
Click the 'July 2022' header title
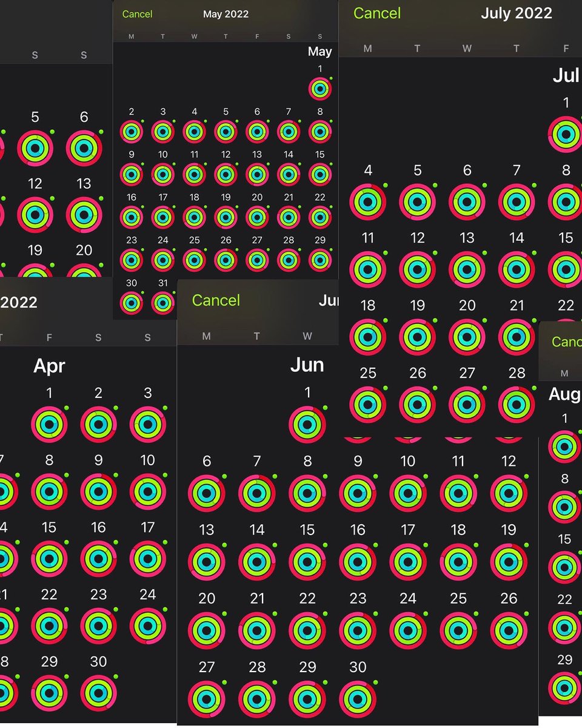pyautogui.click(x=517, y=13)
